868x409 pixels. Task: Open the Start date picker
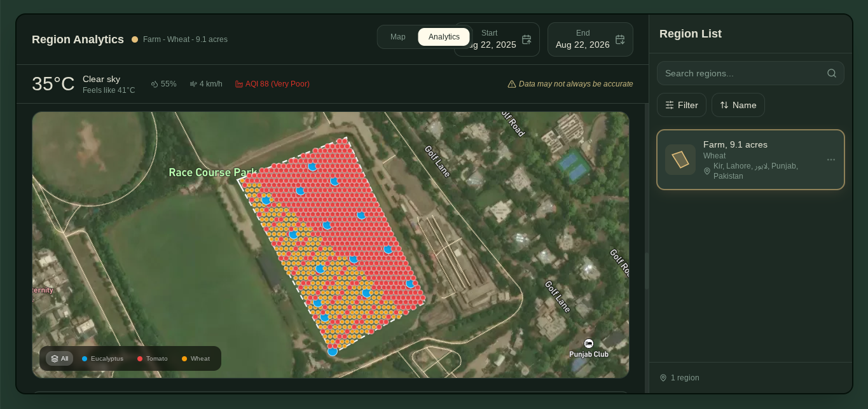(x=497, y=39)
